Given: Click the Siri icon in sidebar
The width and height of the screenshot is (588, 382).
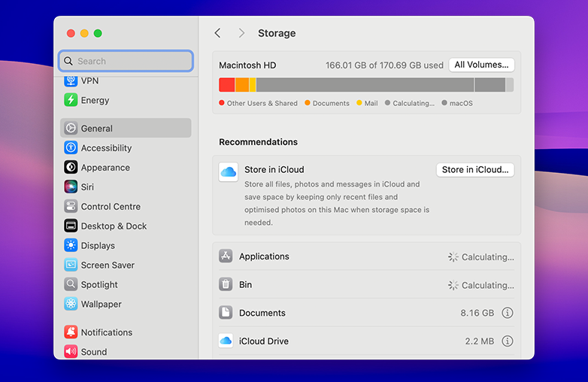Looking at the screenshot, I should click(71, 186).
